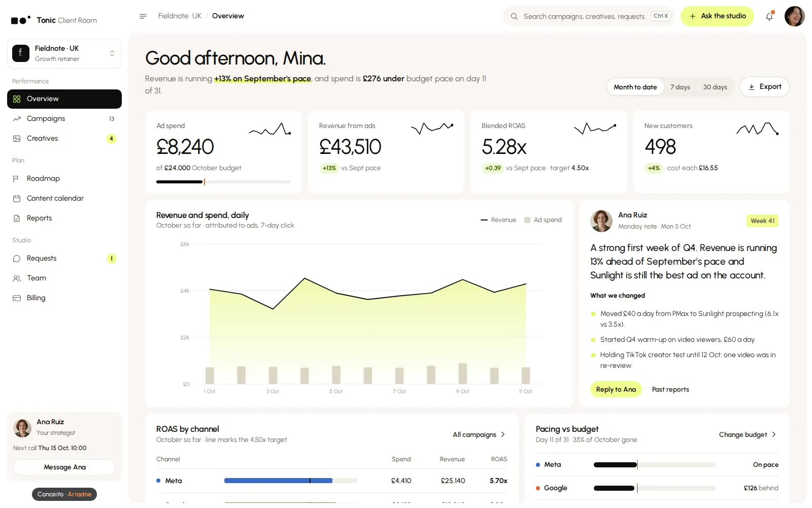
Task: Click the Campaigns trend icon
Action: click(x=17, y=119)
